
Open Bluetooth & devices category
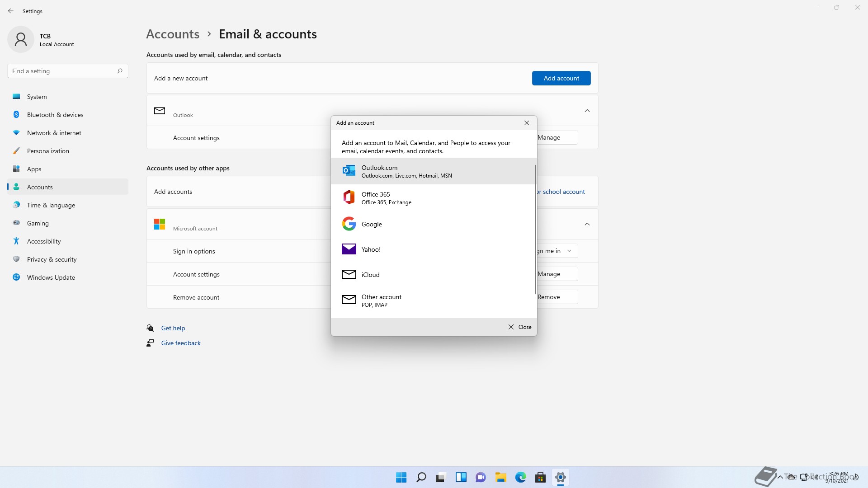click(x=68, y=115)
